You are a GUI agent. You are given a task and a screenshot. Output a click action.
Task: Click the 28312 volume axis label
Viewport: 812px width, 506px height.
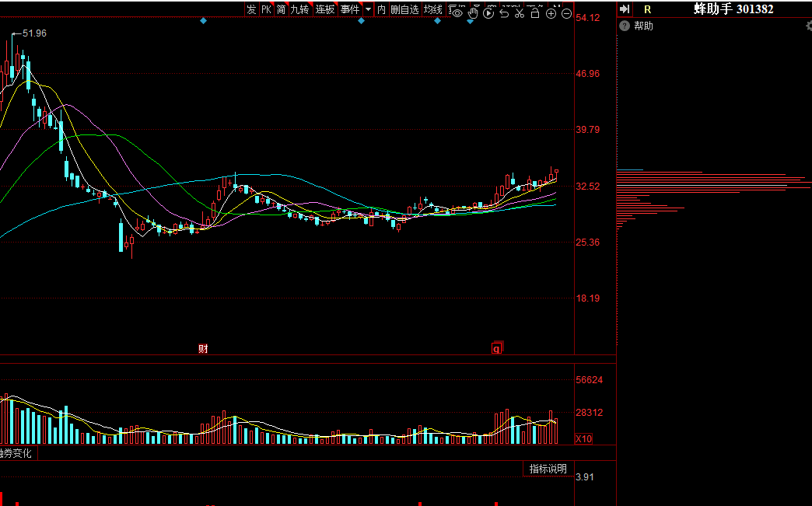[590, 413]
